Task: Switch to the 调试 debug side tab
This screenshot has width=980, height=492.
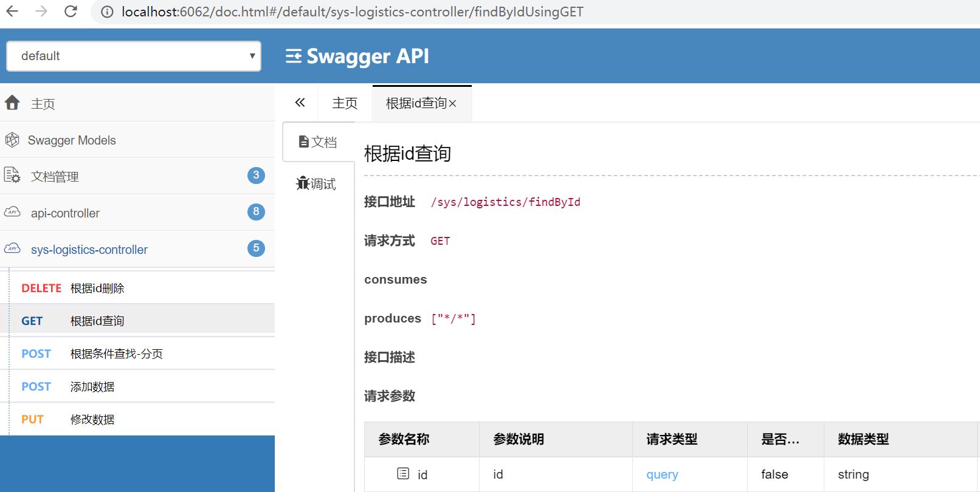Action: click(x=316, y=183)
